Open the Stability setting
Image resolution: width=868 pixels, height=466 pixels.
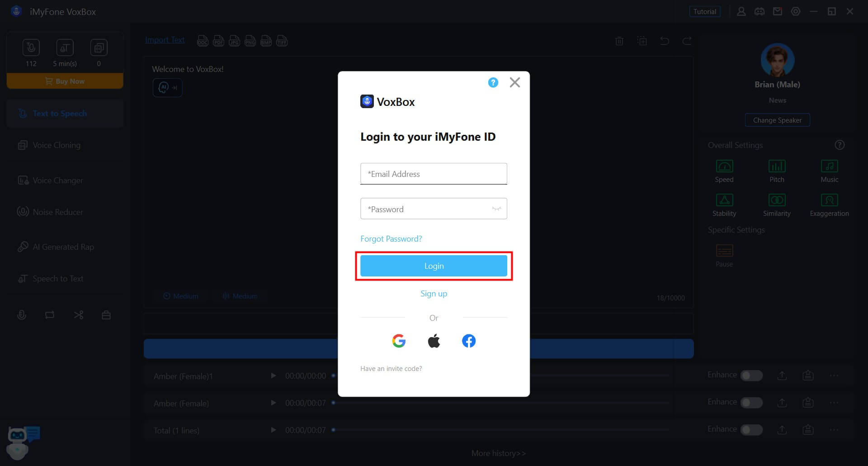click(724, 205)
